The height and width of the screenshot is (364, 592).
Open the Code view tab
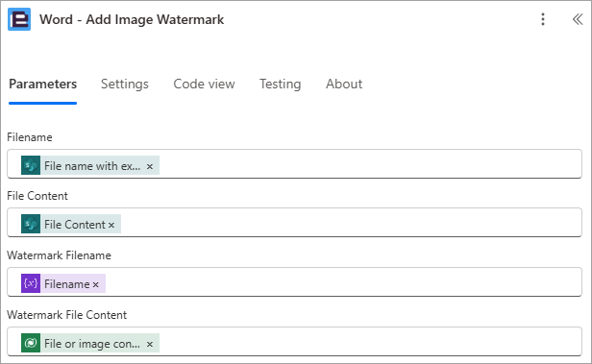pos(204,84)
